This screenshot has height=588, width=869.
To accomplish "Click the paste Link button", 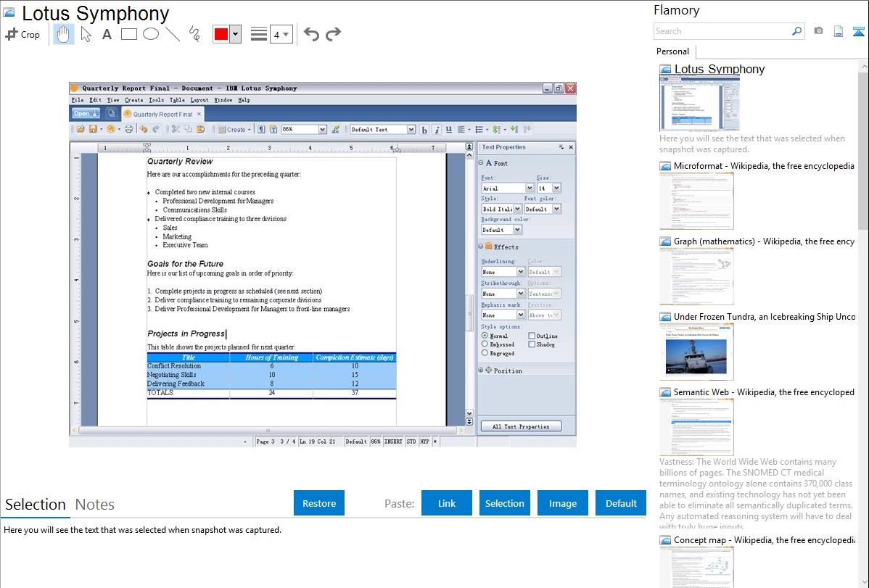I will (x=447, y=503).
